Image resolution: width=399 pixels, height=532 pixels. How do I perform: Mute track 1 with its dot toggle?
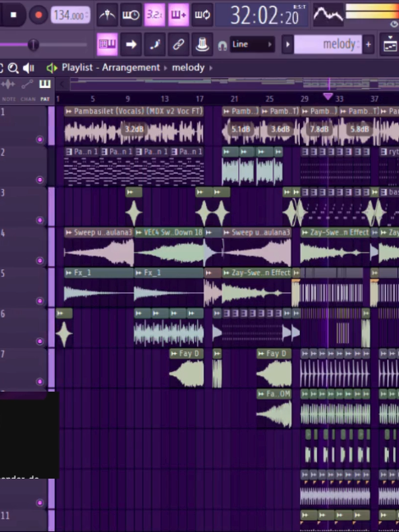pos(40,140)
